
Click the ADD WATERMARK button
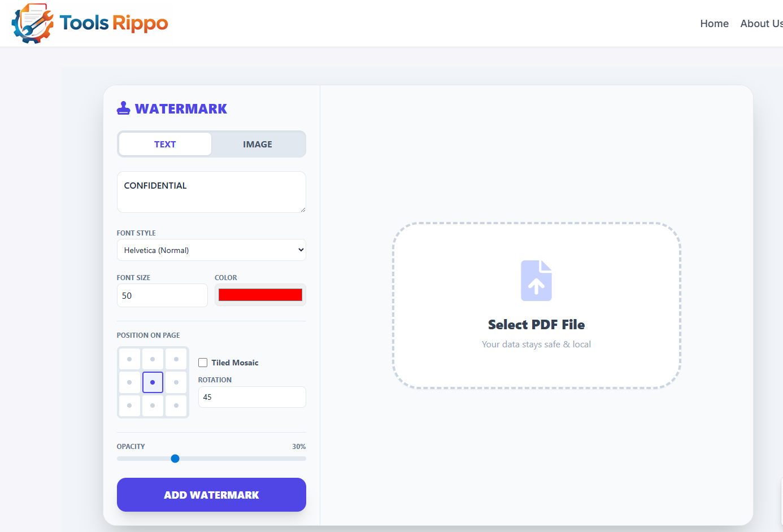[211, 495]
